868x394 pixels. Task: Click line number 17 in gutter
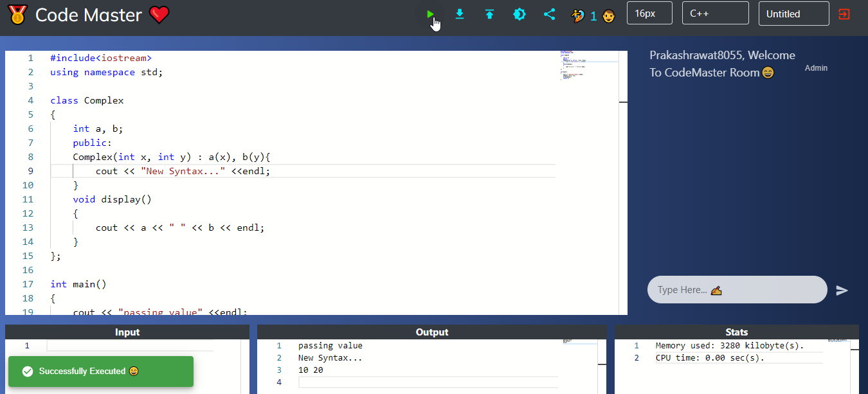point(28,284)
